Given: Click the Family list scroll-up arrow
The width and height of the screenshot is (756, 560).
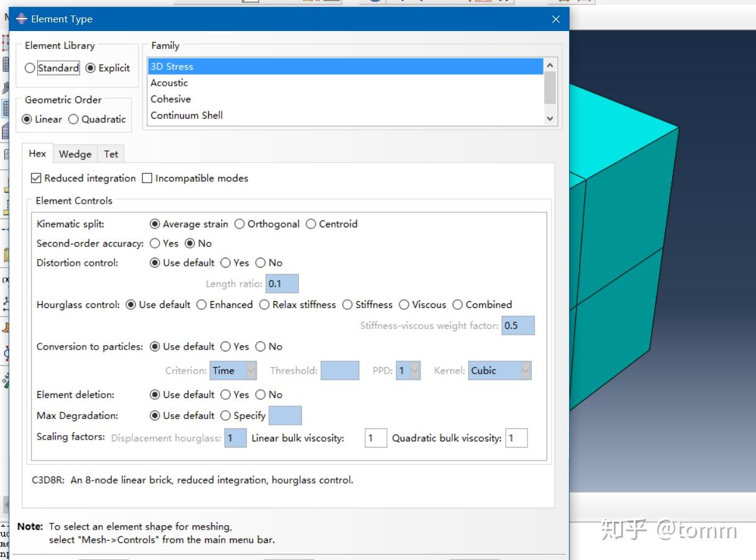Looking at the screenshot, I should pos(549,64).
